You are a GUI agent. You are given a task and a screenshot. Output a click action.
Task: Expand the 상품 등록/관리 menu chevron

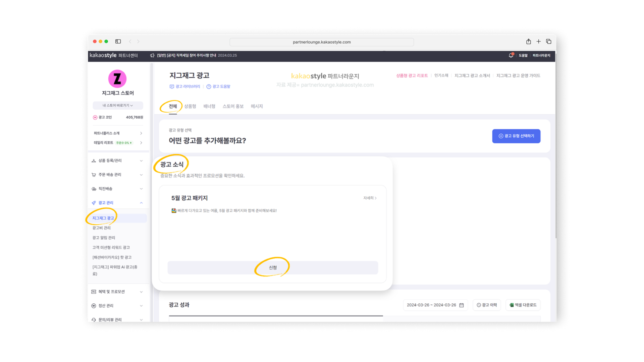point(141,161)
